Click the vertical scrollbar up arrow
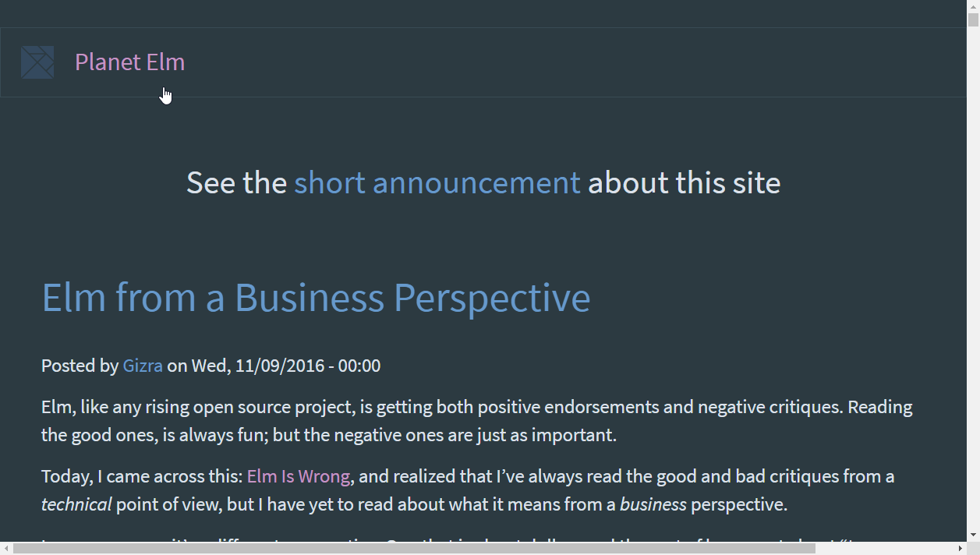 pyautogui.click(x=973, y=5)
